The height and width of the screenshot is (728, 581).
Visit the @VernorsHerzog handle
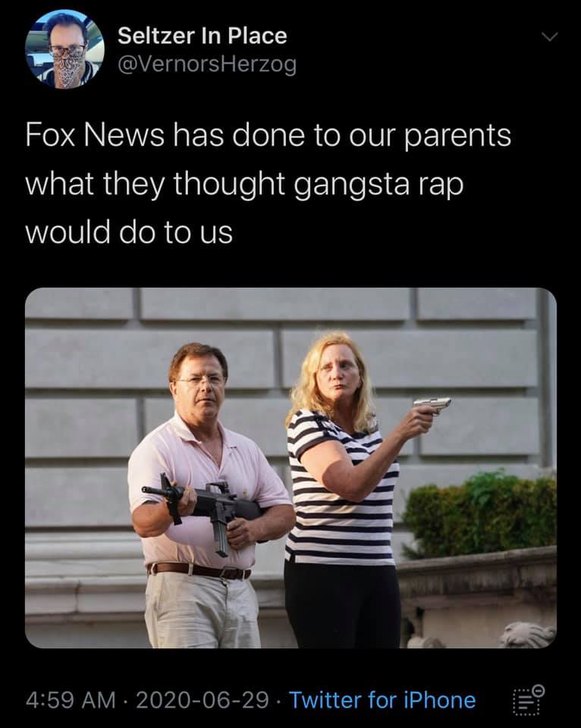207,64
